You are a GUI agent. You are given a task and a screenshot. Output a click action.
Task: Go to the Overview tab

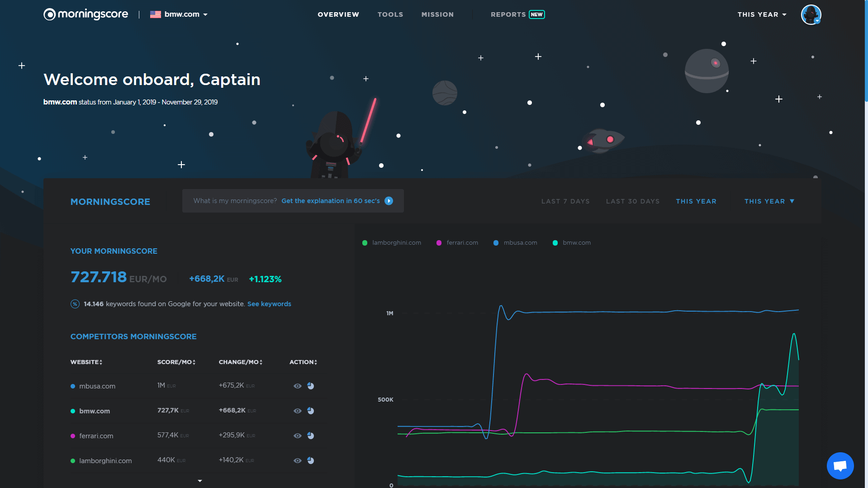(x=338, y=14)
